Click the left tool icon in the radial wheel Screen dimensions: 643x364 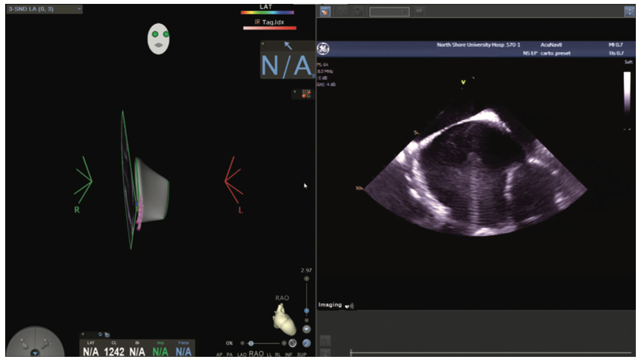coord(24,343)
